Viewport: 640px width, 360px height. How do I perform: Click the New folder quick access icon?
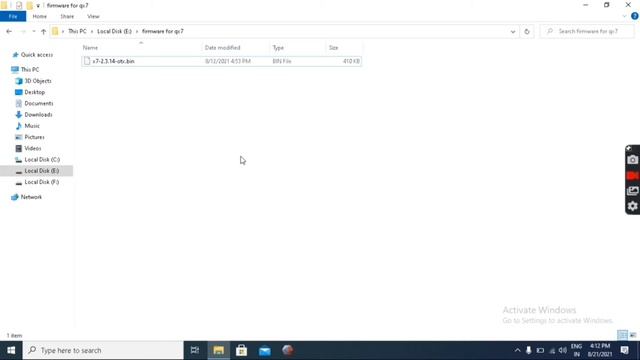[29, 6]
